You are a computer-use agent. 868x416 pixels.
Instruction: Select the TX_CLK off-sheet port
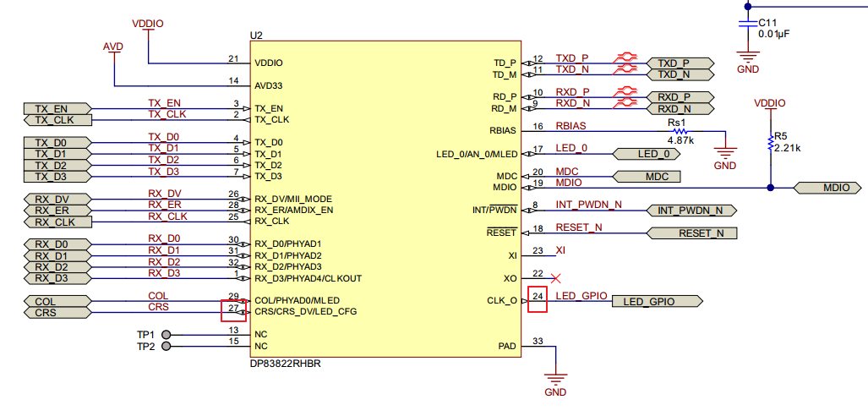(x=57, y=120)
